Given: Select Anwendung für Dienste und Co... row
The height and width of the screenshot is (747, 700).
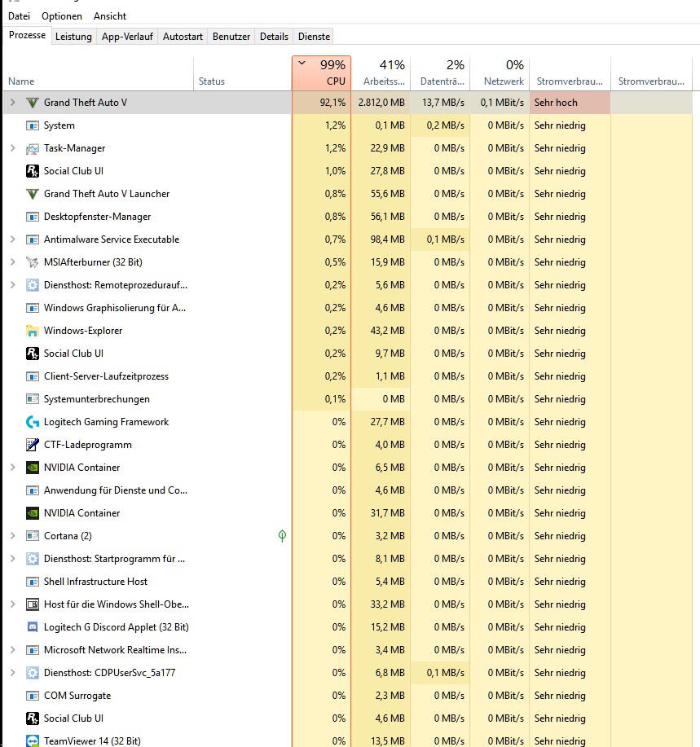Looking at the screenshot, I should (348, 490).
